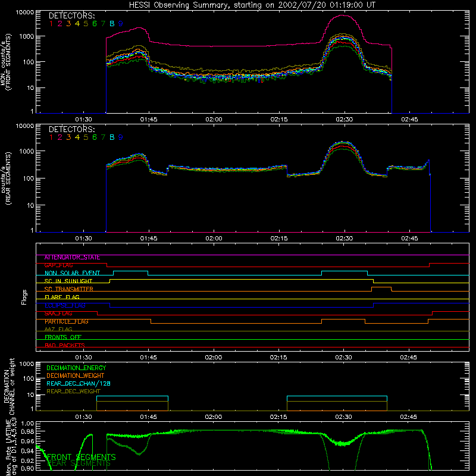Click 01:45 time tick below Flags plot

click(148, 358)
